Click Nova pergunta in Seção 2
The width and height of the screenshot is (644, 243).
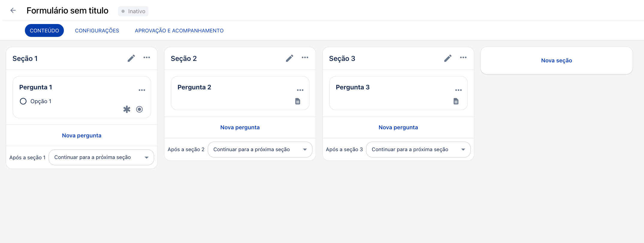tap(240, 127)
